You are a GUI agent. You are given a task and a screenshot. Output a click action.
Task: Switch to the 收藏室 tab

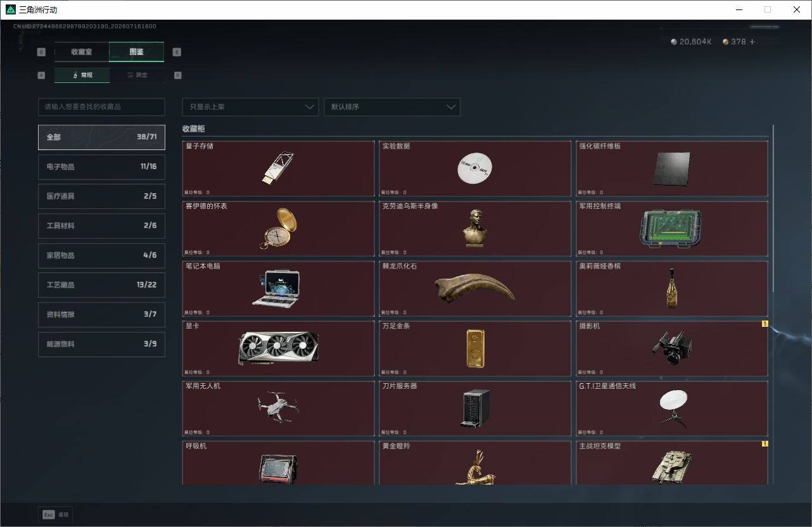pyautogui.click(x=82, y=52)
